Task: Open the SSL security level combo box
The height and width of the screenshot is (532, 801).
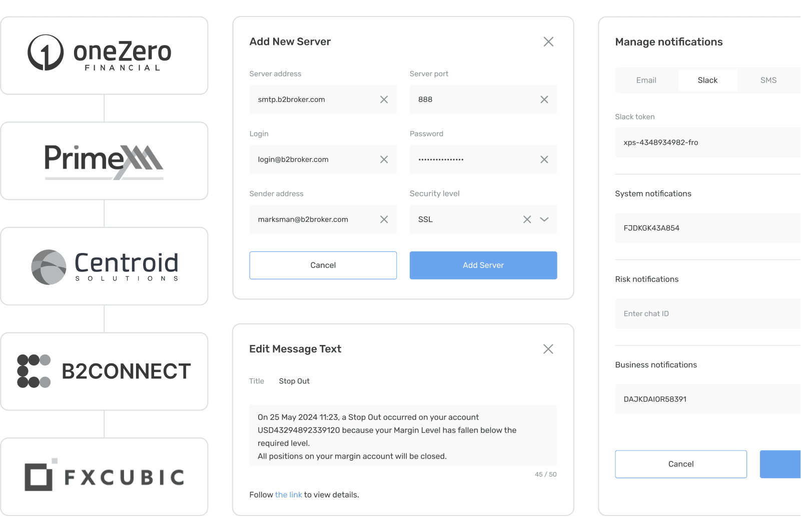Action: [x=483, y=219]
